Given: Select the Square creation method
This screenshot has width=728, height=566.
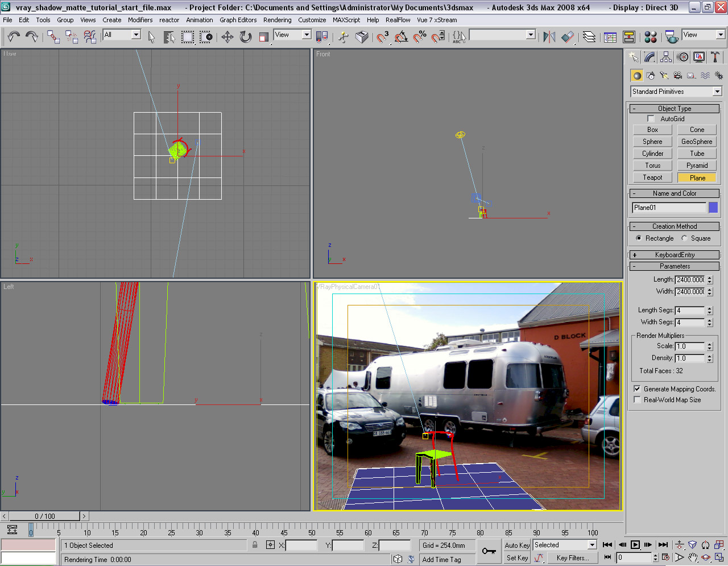Looking at the screenshot, I should 684,238.
